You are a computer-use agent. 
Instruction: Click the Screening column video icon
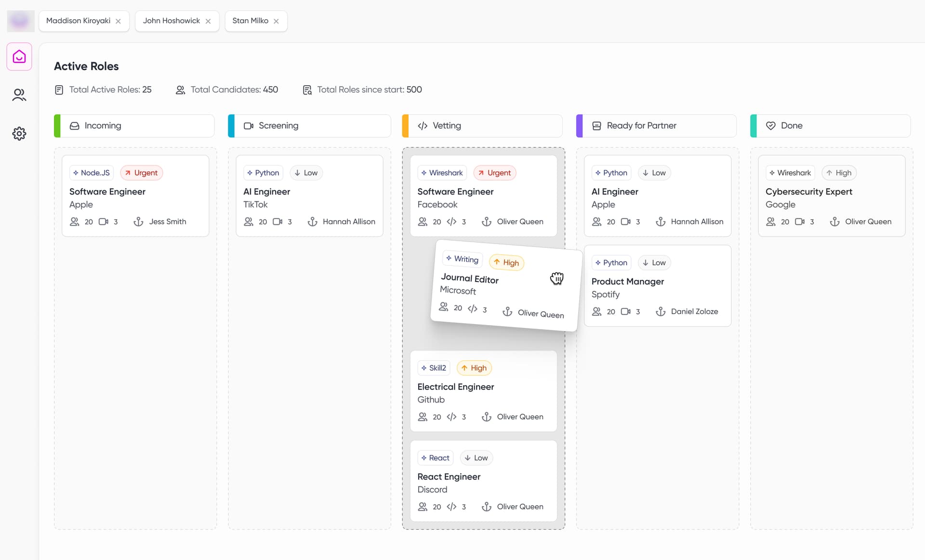coord(249,126)
